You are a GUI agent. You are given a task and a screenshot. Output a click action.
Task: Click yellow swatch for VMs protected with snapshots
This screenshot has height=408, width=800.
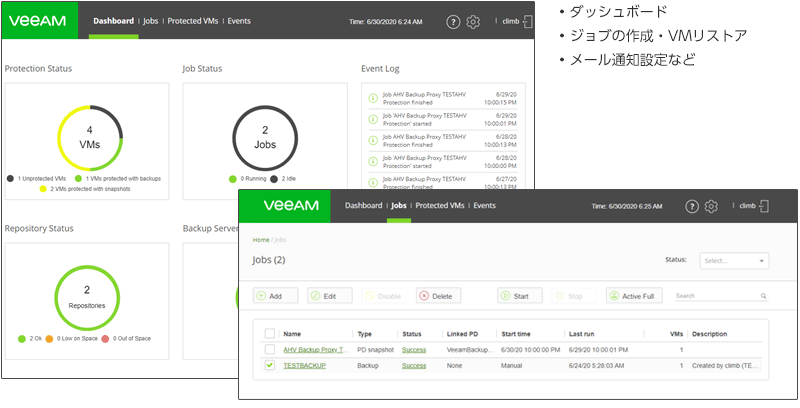[x=44, y=189]
